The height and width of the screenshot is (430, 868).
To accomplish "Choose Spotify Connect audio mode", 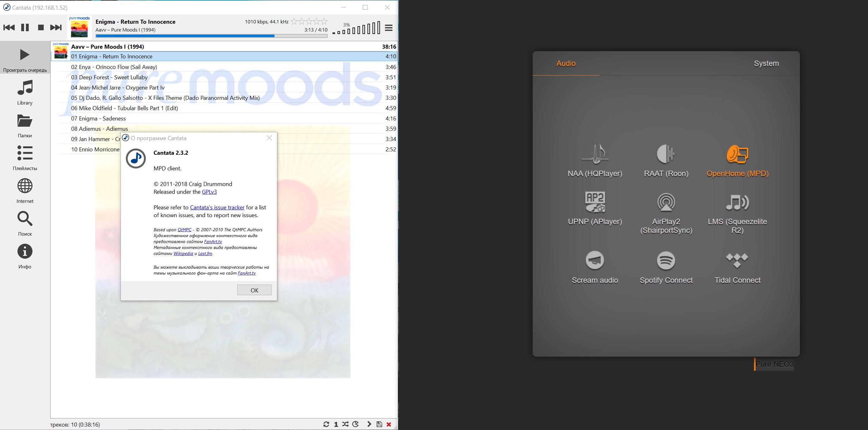I will [x=666, y=268].
